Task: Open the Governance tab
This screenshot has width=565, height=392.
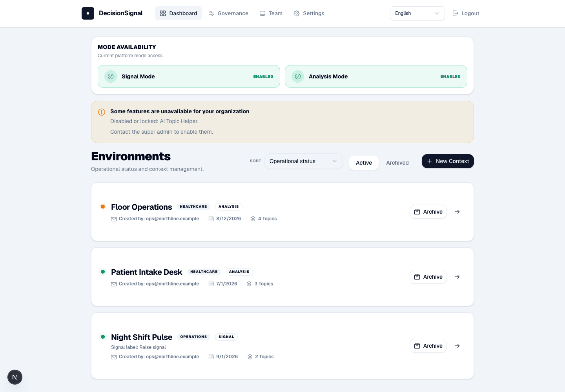Action: point(228,13)
